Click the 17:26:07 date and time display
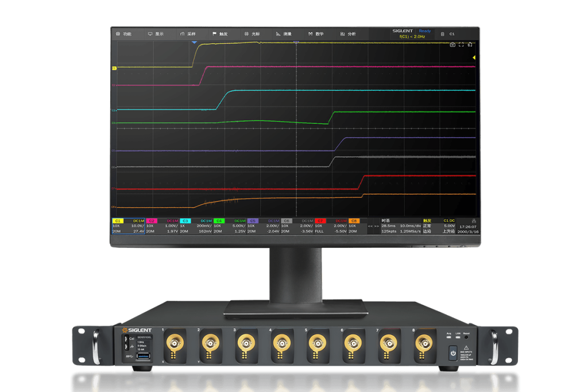This screenshot has width=588, height=392. tap(469, 226)
